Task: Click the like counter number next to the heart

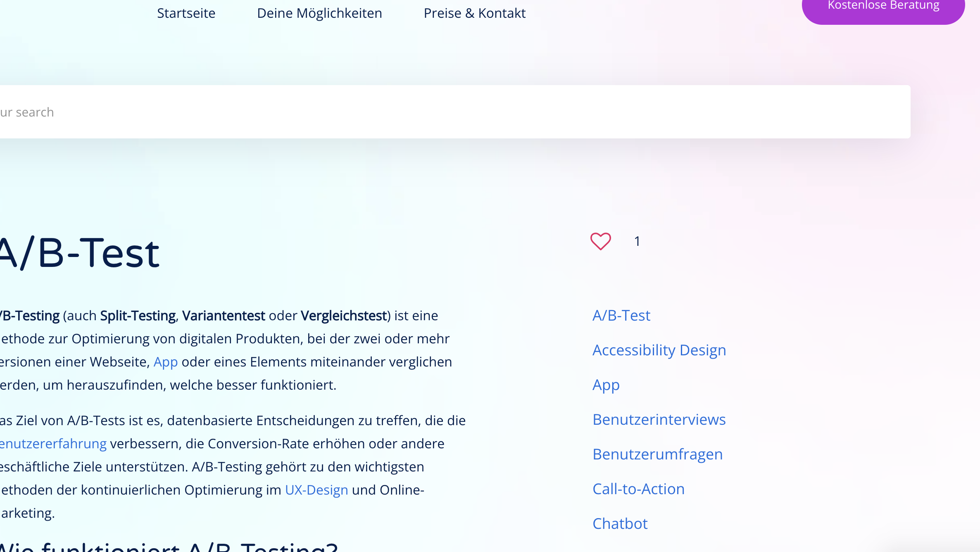Action: [x=637, y=241]
